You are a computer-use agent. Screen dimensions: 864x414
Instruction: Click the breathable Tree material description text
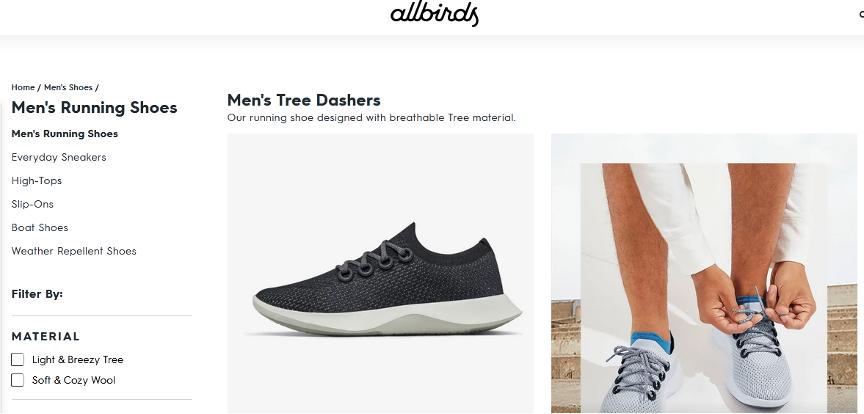(x=371, y=118)
